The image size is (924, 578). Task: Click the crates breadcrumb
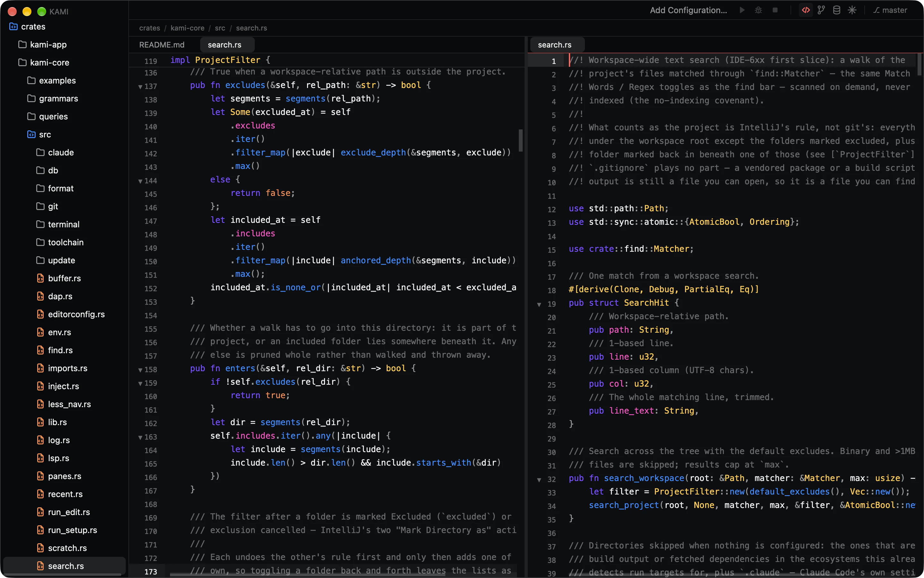[x=149, y=28]
